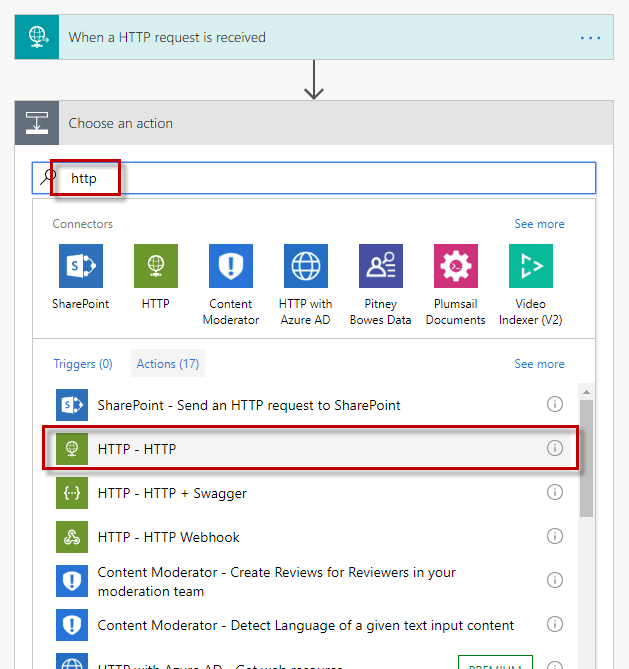Switch to the Actions (17) tab
Screen dimensions: 629x669
tap(168, 364)
